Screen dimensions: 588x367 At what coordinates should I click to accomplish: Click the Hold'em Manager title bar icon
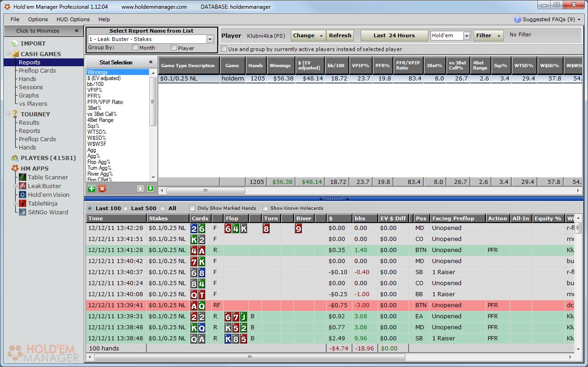coord(7,6)
